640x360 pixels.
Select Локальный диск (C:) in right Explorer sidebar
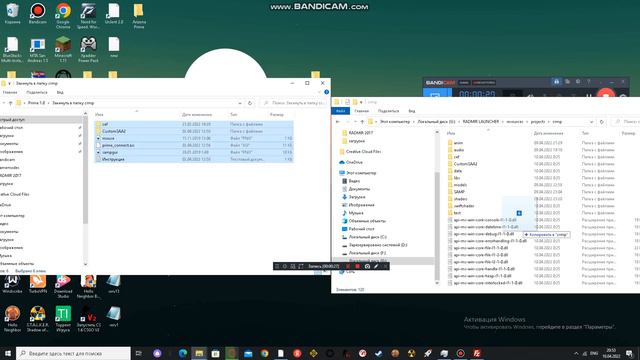[367, 237]
